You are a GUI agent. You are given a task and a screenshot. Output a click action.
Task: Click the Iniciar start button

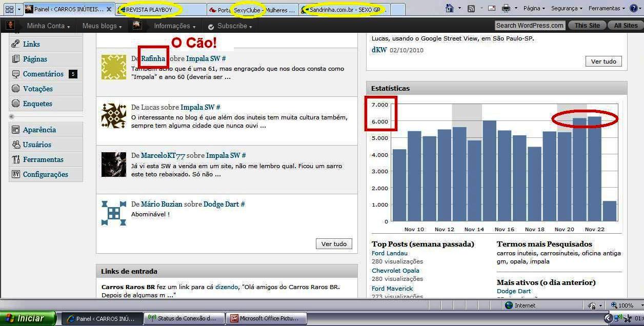point(28,318)
